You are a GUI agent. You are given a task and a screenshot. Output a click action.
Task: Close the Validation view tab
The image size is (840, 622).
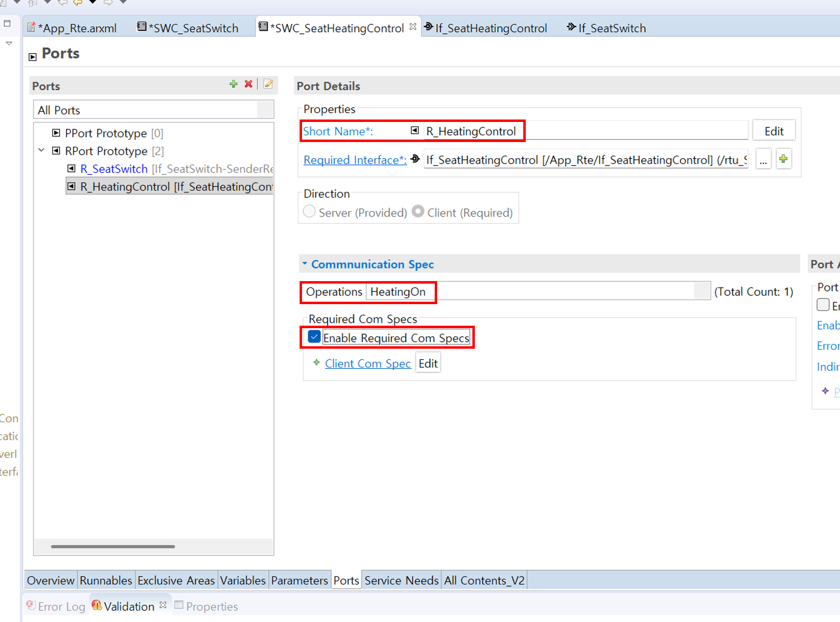tap(163, 605)
